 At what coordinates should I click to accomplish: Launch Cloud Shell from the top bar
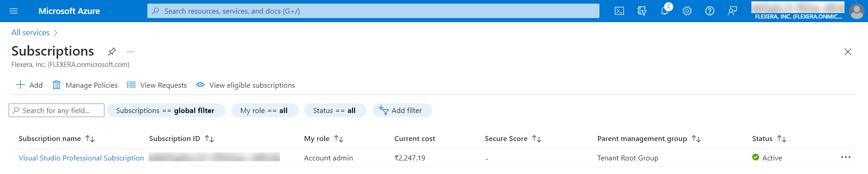click(x=619, y=11)
